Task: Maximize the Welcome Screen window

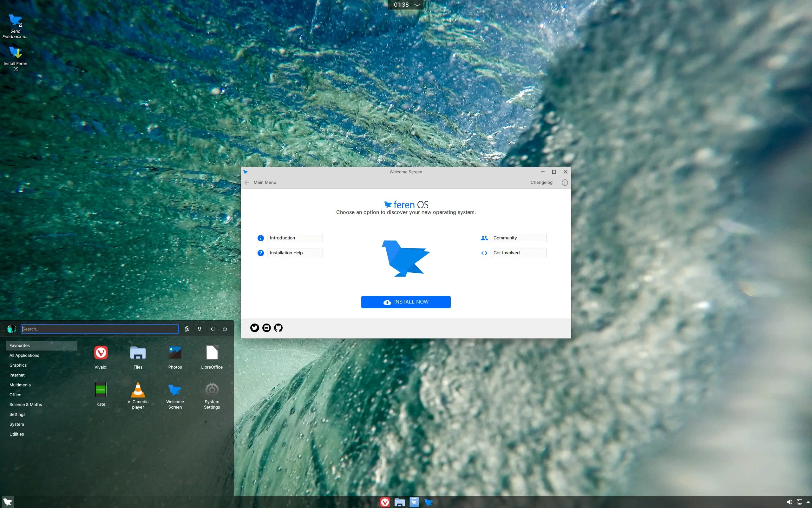Action: pos(554,172)
